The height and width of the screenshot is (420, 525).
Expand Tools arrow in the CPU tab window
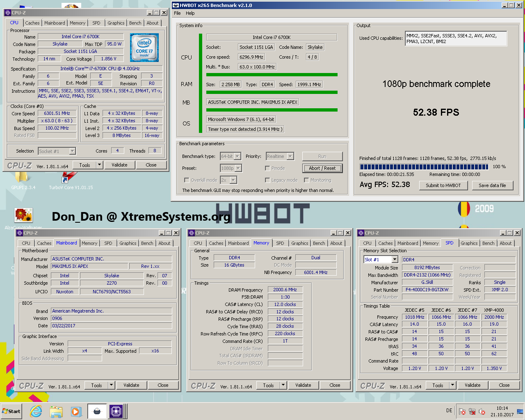tap(99, 165)
